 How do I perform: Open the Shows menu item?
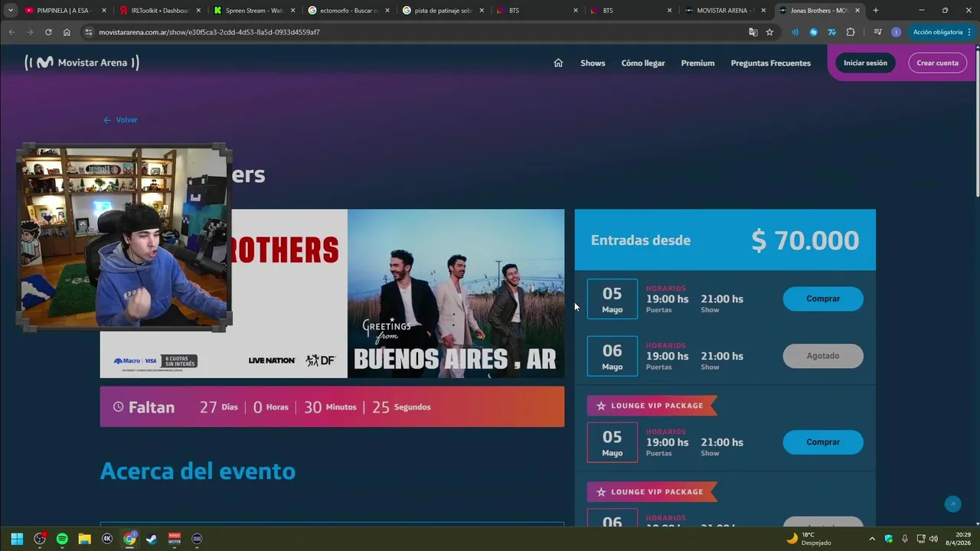[593, 63]
